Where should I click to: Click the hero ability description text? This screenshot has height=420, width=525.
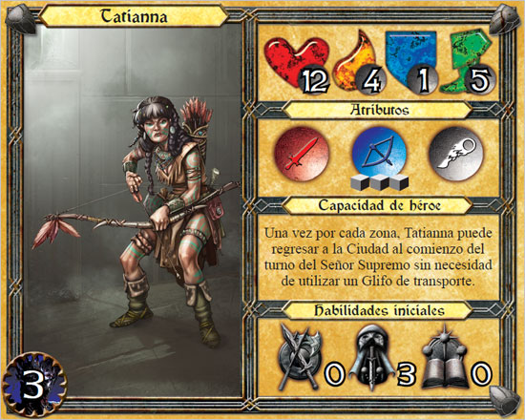pos(378,257)
